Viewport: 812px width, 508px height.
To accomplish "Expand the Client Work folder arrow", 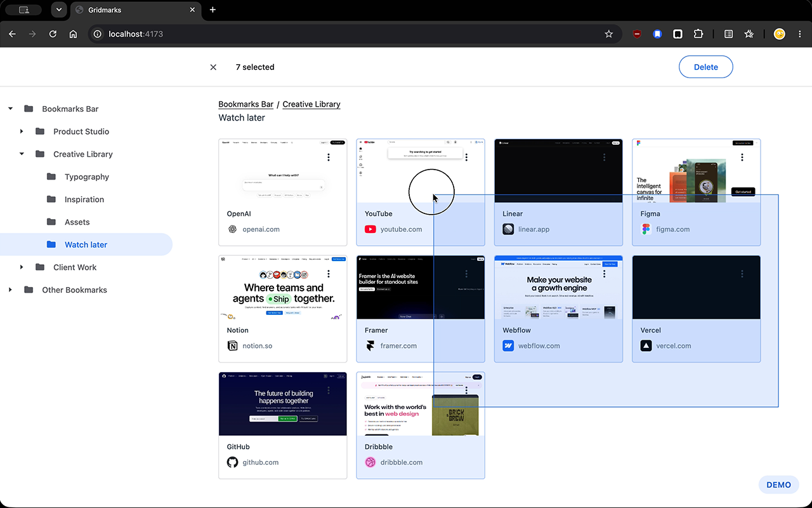I will (x=22, y=267).
